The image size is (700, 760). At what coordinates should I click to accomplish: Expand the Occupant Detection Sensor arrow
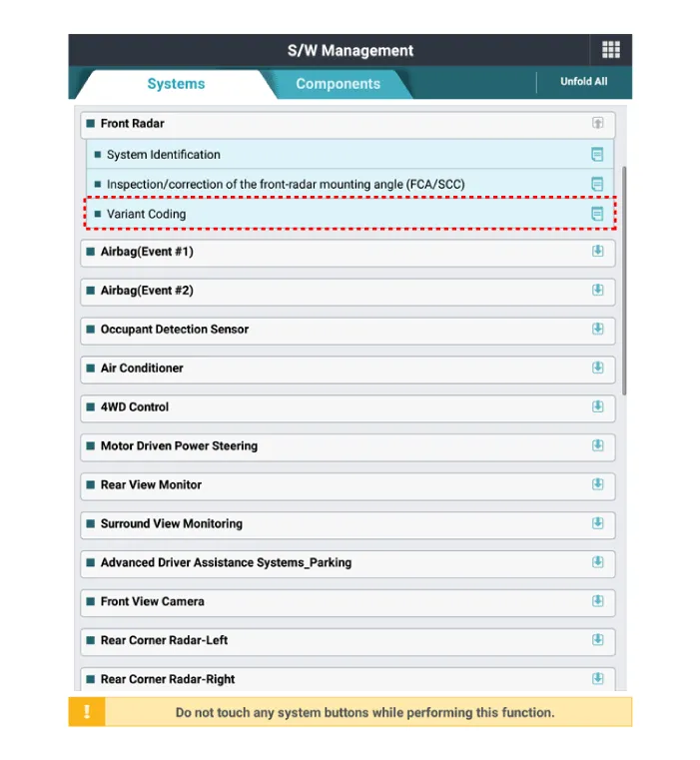click(x=597, y=330)
